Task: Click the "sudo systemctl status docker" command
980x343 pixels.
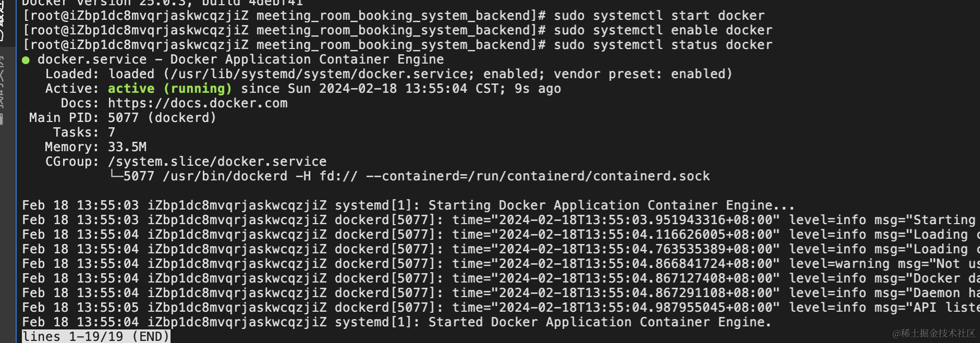Action: (663, 45)
